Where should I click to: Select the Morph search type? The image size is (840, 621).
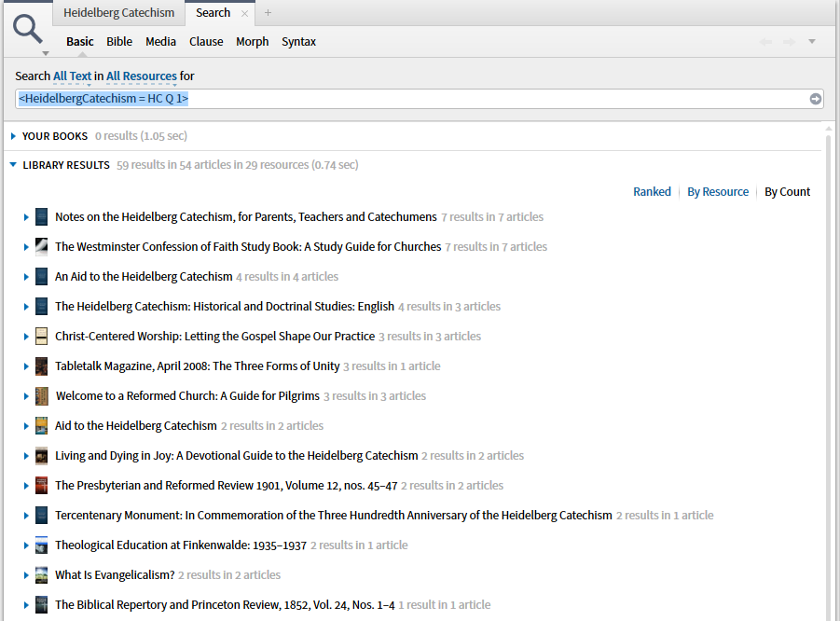pos(253,42)
